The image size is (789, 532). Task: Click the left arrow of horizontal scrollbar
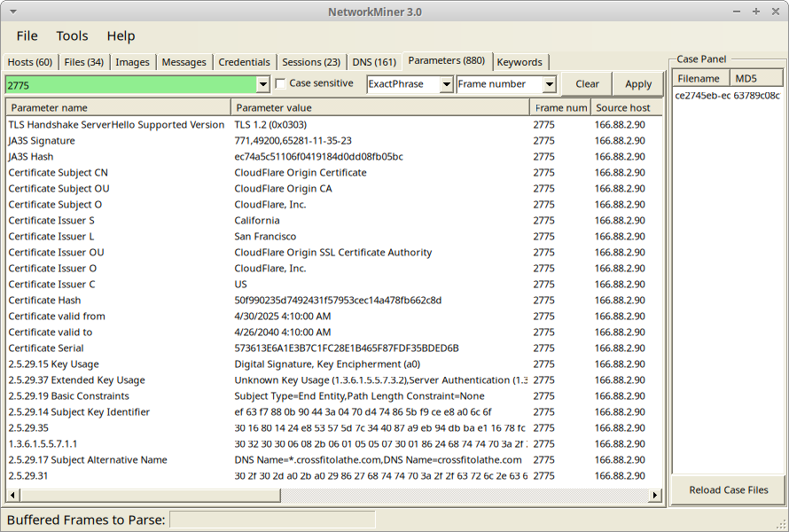pos(12,496)
